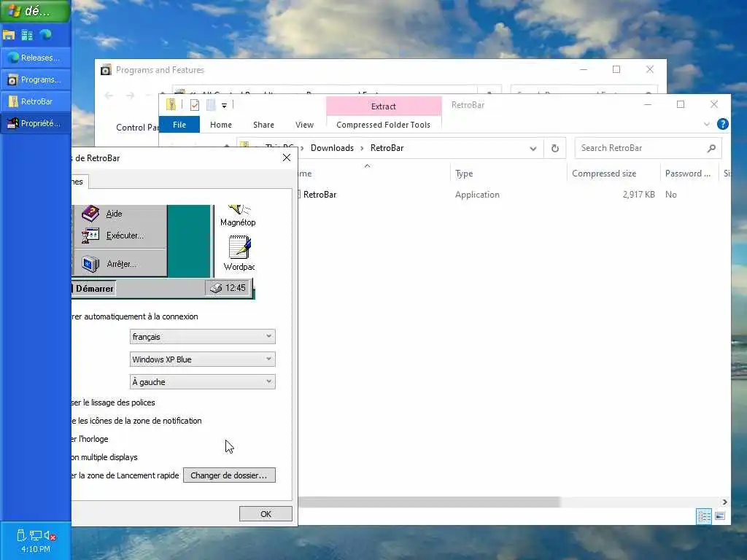Open the green XP start button
Viewport: 747px width, 560px height.
coord(35,11)
